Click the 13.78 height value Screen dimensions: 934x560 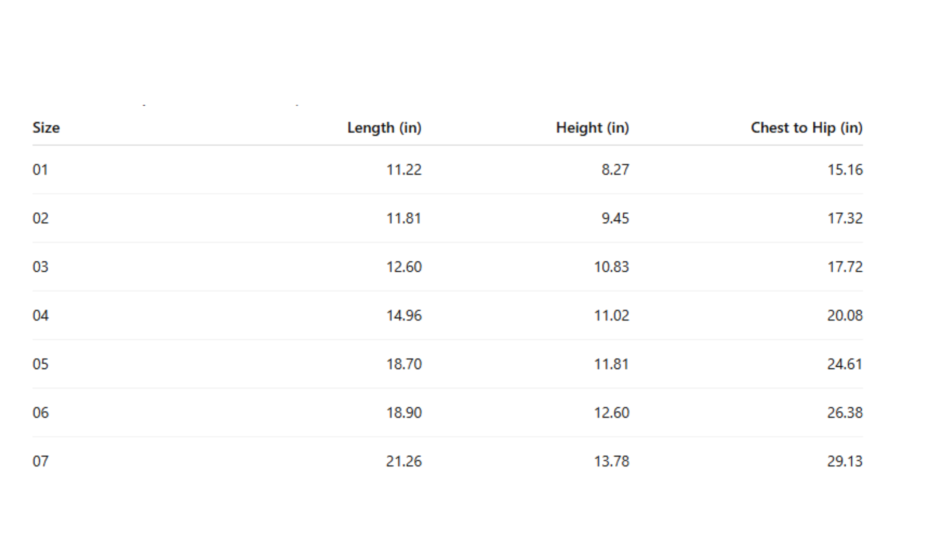point(612,462)
